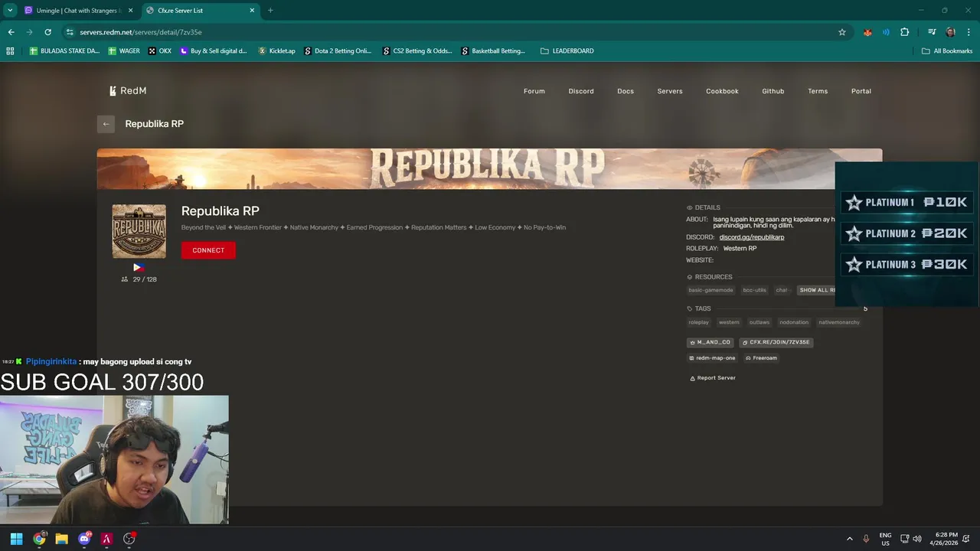
Task: Open the BULADAS STAKE bookmark
Action: point(66,51)
